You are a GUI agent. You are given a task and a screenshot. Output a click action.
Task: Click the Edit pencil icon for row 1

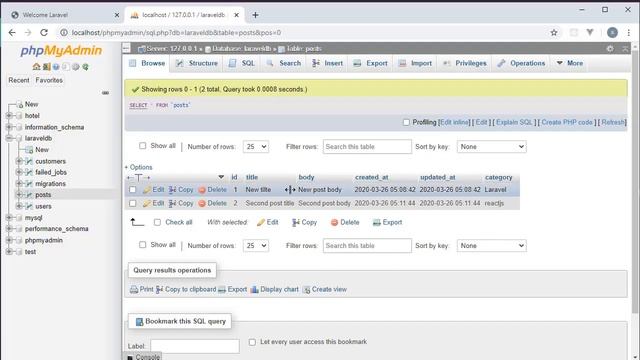click(147, 190)
